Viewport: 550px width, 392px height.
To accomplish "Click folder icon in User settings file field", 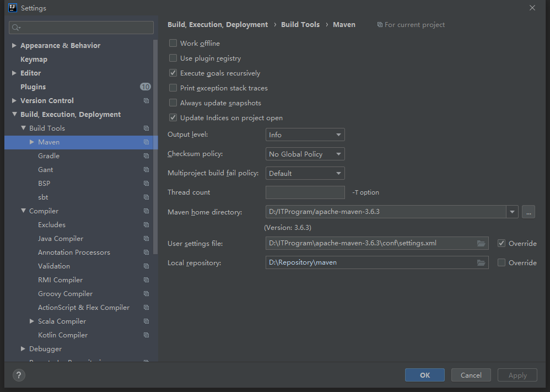I will [481, 244].
